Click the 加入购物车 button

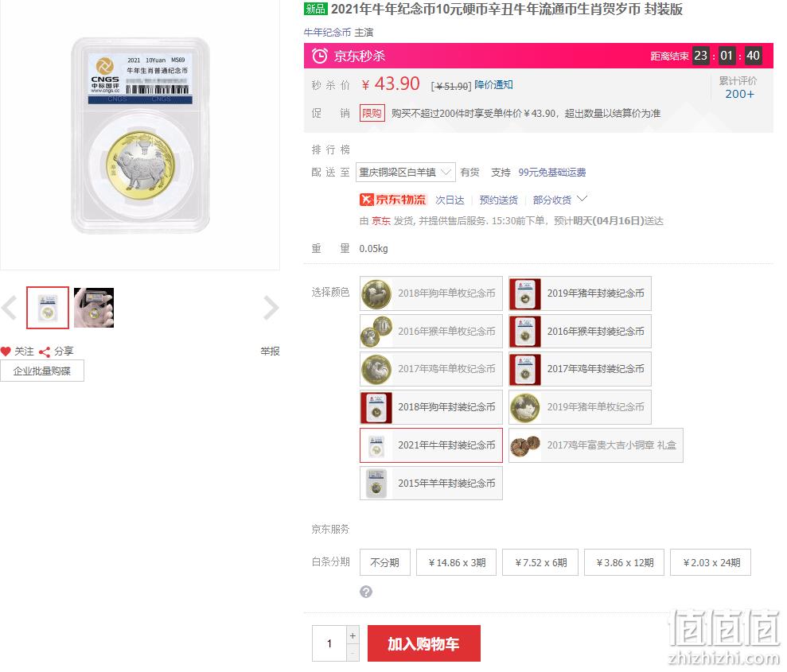[x=424, y=643]
